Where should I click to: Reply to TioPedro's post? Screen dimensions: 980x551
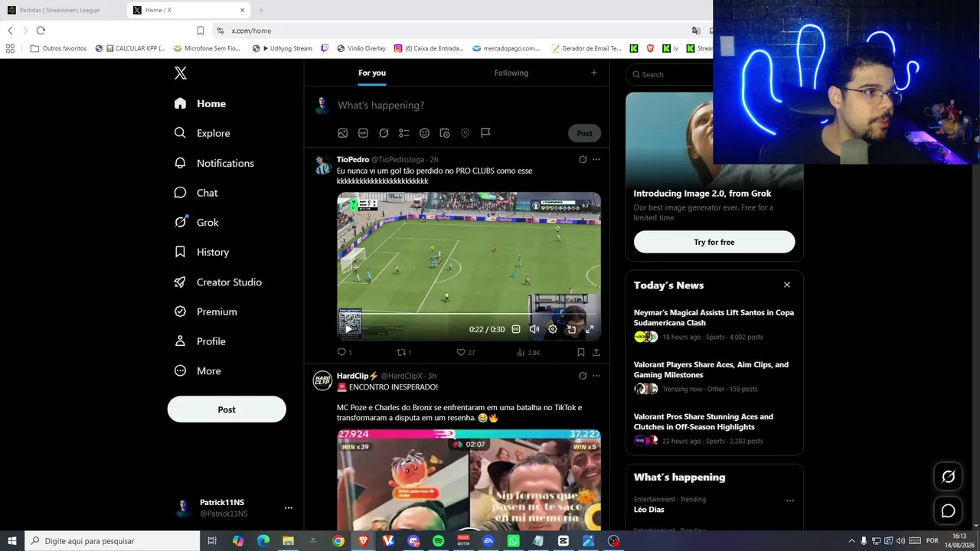coord(345,353)
